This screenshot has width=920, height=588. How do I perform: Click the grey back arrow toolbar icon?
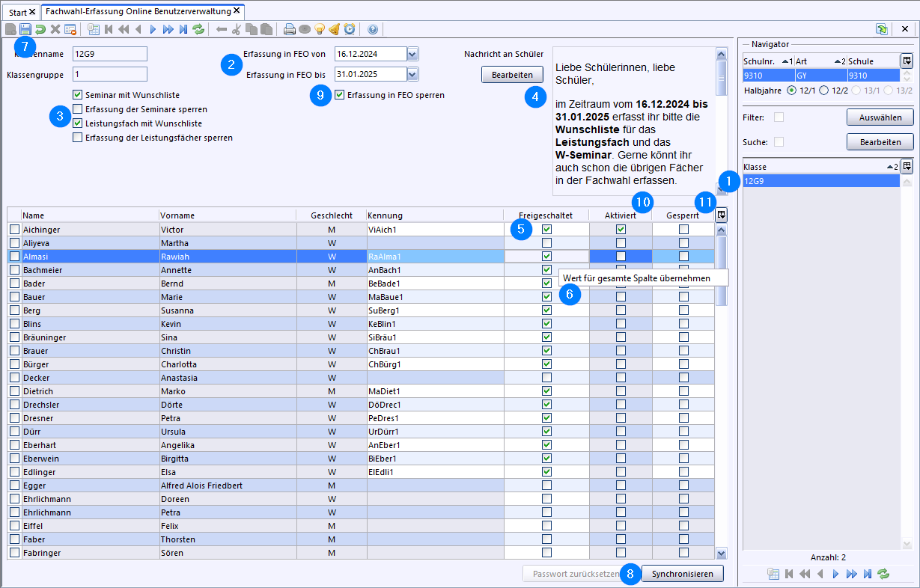coord(222,30)
